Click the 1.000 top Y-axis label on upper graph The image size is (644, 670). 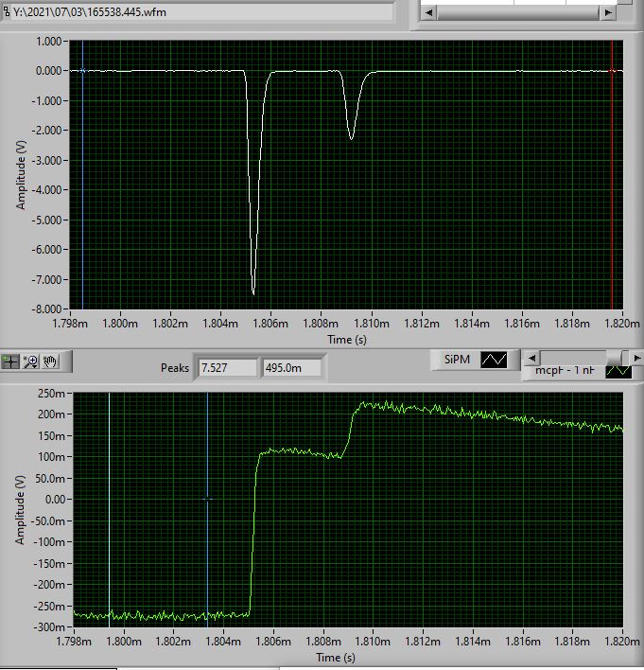(x=48, y=42)
